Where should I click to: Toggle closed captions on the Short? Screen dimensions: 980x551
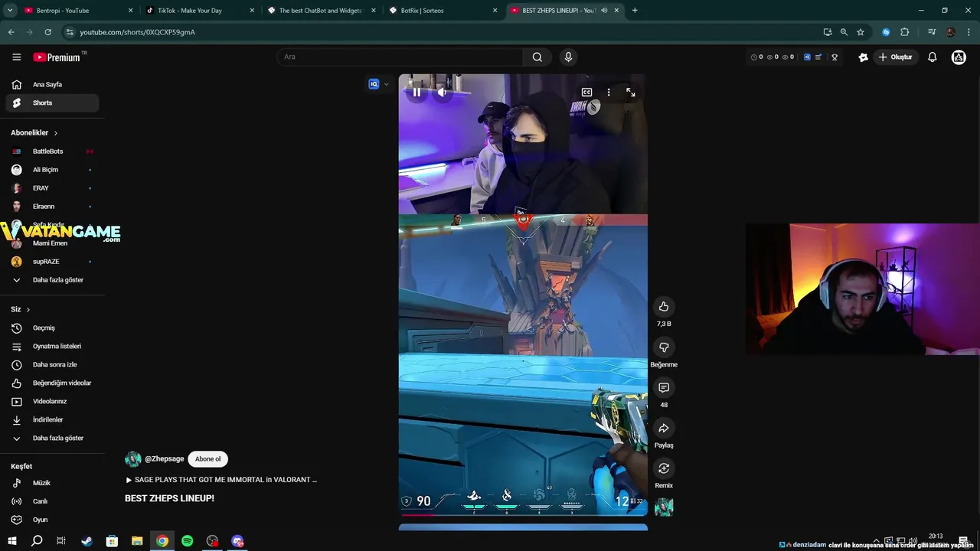click(x=587, y=93)
